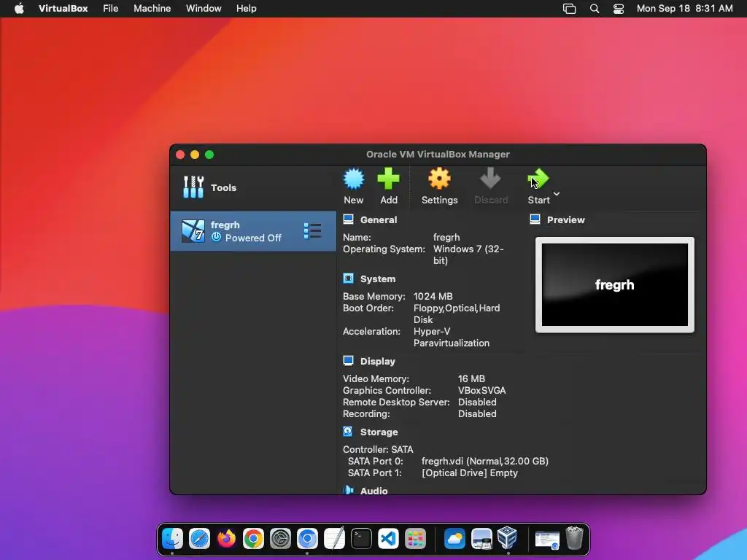Launch Visual Studio Code from the Dock
The height and width of the screenshot is (560, 747).
pos(388,539)
